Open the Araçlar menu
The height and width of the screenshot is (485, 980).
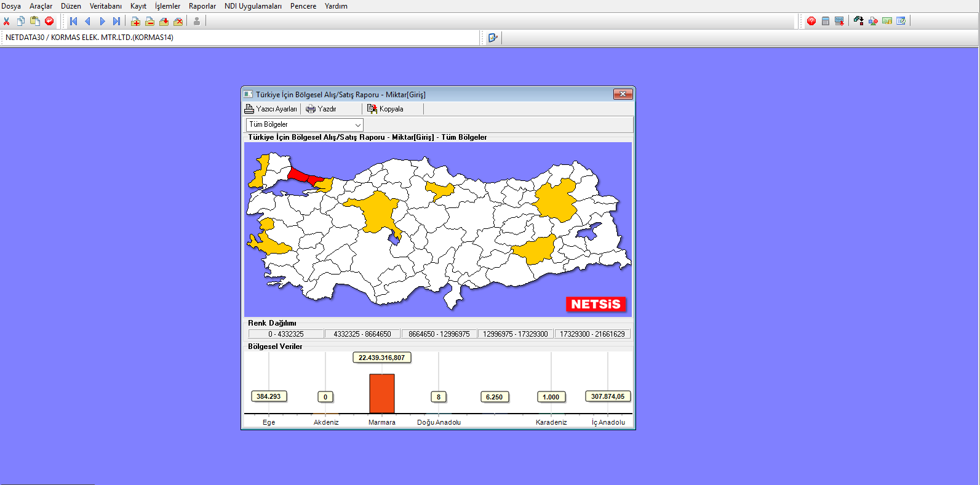tap(41, 6)
